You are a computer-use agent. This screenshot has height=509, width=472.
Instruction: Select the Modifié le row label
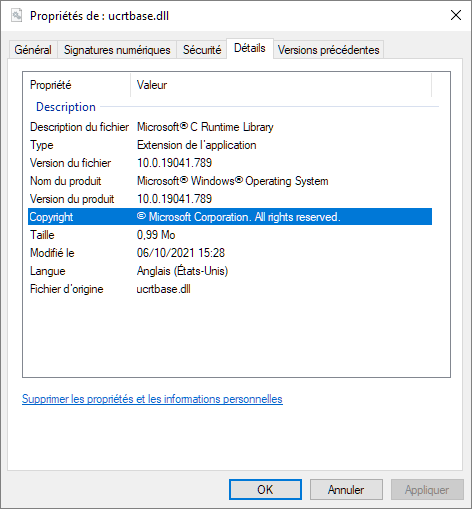tap(52, 253)
